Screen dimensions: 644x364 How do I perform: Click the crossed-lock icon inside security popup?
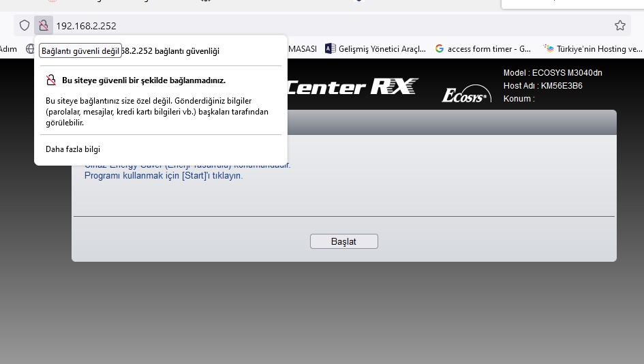click(x=51, y=80)
